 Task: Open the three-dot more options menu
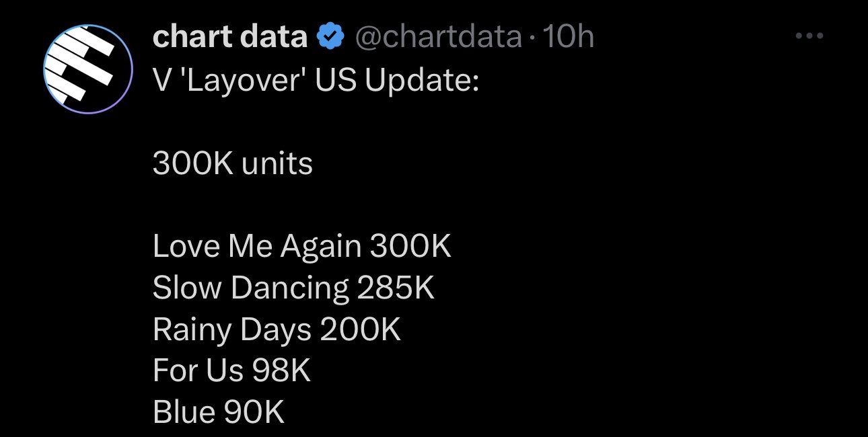(809, 37)
